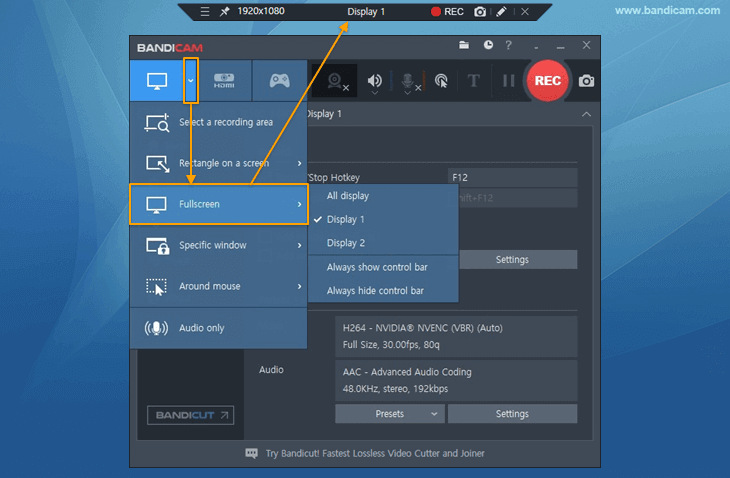Click the AAC Advanced Audio Coding box
This screenshot has height=478, width=730.
pyautogui.click(x=456, y=380)
